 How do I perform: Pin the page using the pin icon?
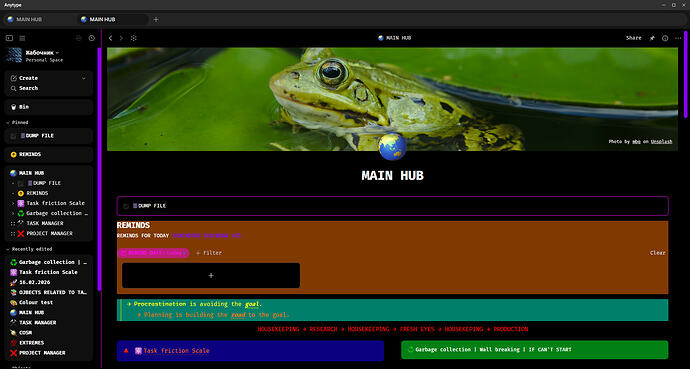652,38
